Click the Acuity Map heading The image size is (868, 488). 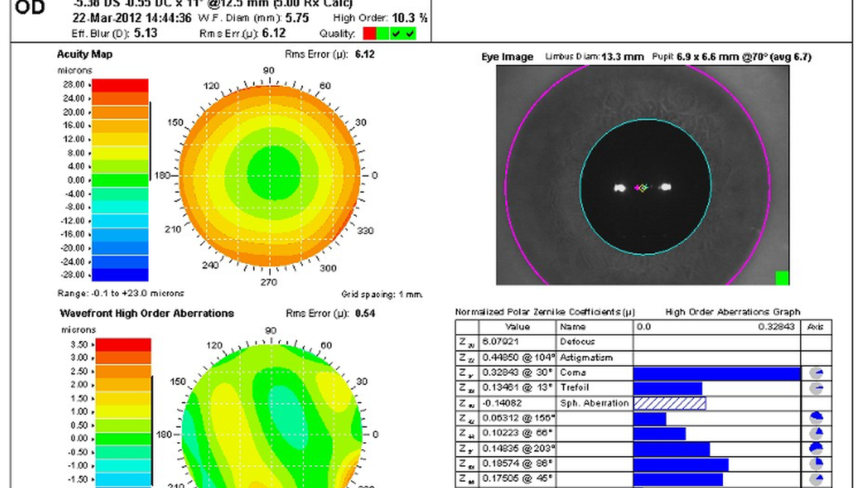pos(85,54)
